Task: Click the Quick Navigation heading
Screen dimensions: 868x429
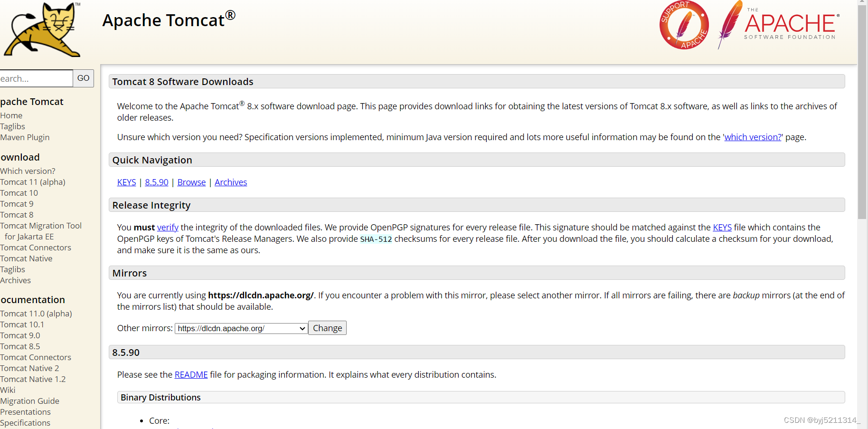Action: pyautogui.click(x=152, y=160)
